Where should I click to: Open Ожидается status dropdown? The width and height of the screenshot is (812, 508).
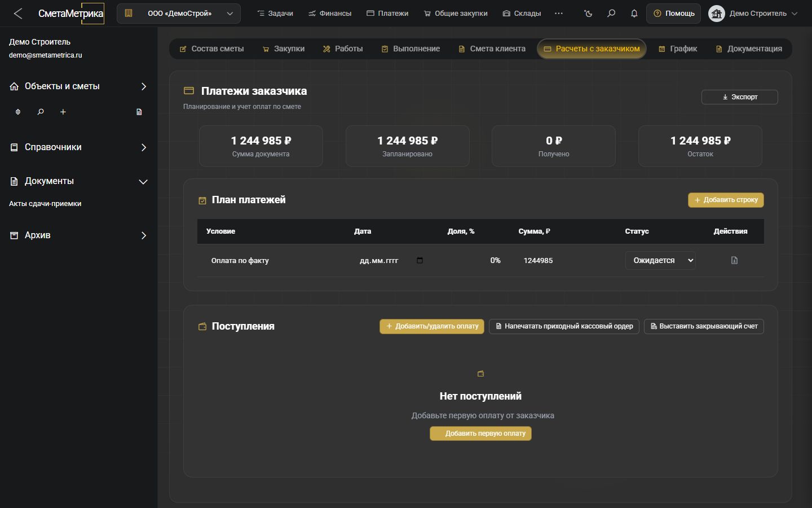(660, 260)
